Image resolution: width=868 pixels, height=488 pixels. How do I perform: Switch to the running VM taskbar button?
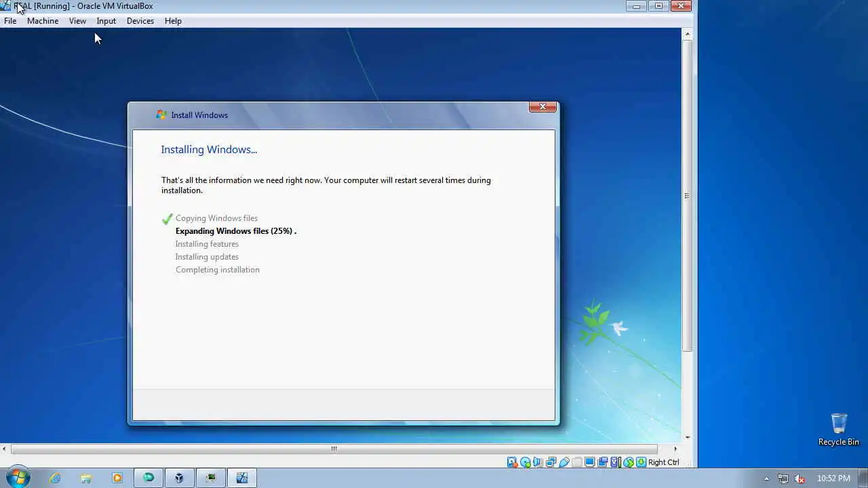tap(210, 478)
